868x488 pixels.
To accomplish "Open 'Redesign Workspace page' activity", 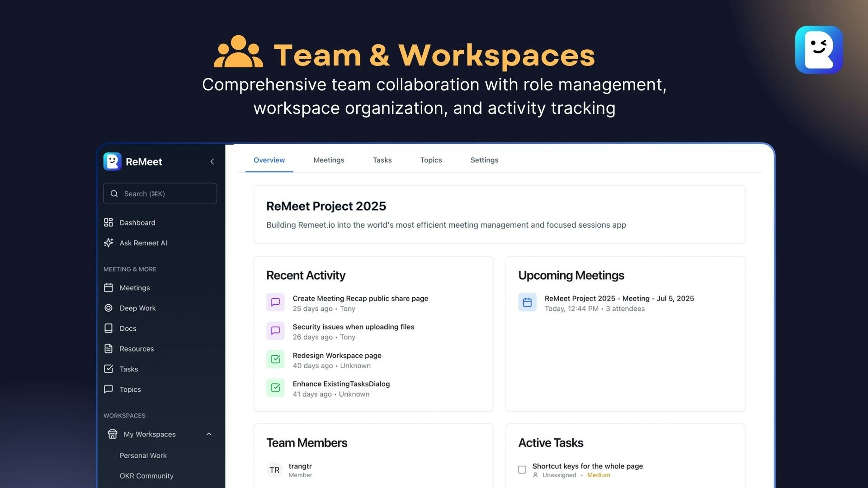I will (337, 356).
